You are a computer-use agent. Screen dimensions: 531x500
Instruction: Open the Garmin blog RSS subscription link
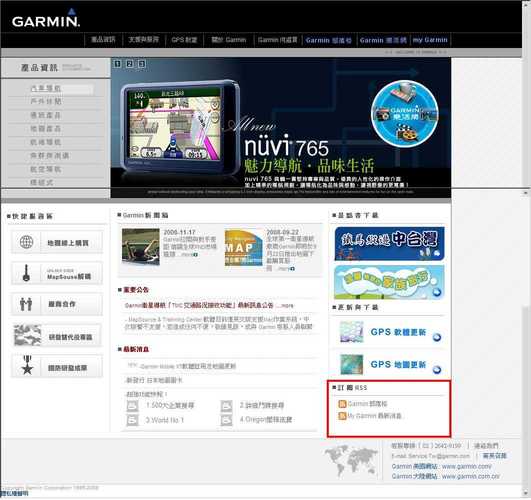(x=367, y=404)
